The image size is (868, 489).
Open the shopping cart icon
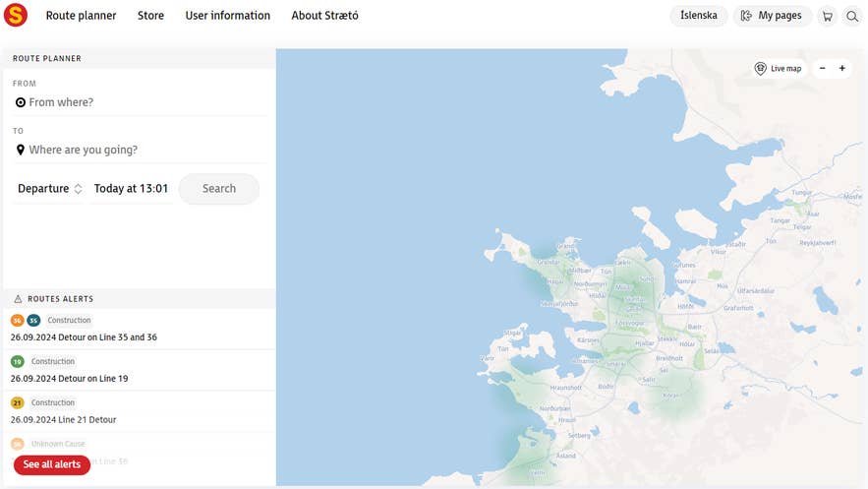pos(828,16)
